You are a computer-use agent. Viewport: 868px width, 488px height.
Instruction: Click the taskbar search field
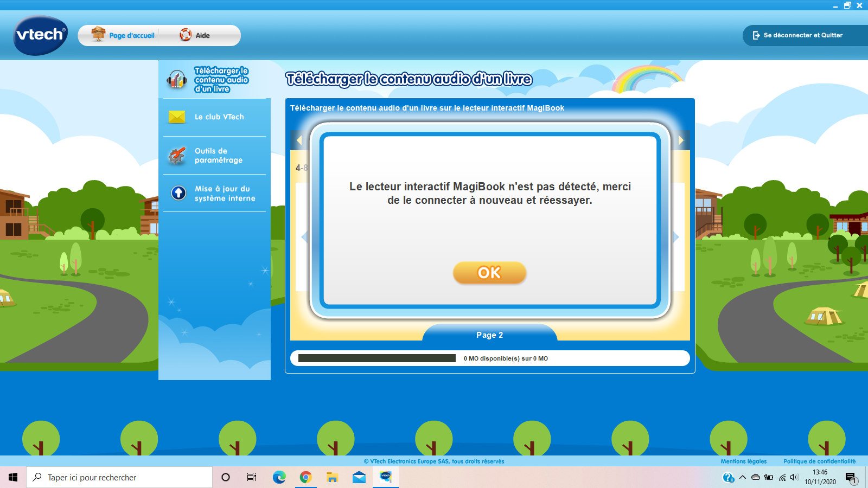click(119, 477)
